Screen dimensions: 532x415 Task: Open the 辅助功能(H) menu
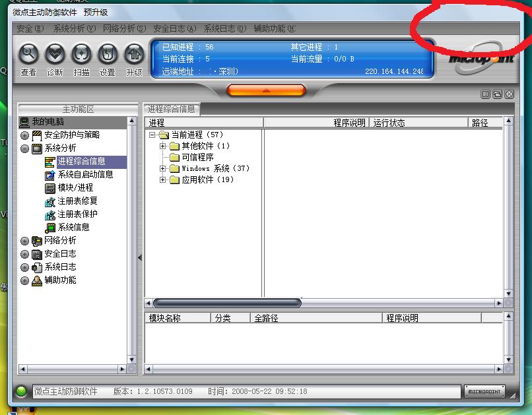(x=275, y=29)
